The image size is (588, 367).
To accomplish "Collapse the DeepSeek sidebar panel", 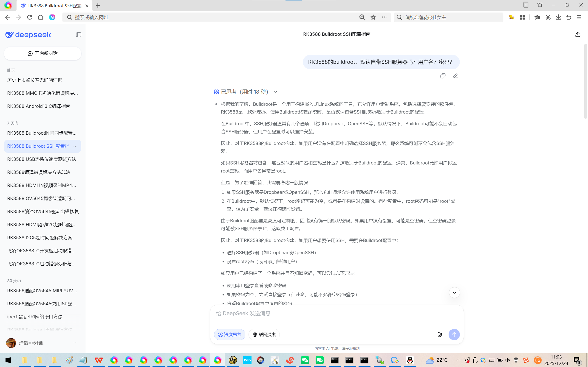I will (x=79, y=35).
